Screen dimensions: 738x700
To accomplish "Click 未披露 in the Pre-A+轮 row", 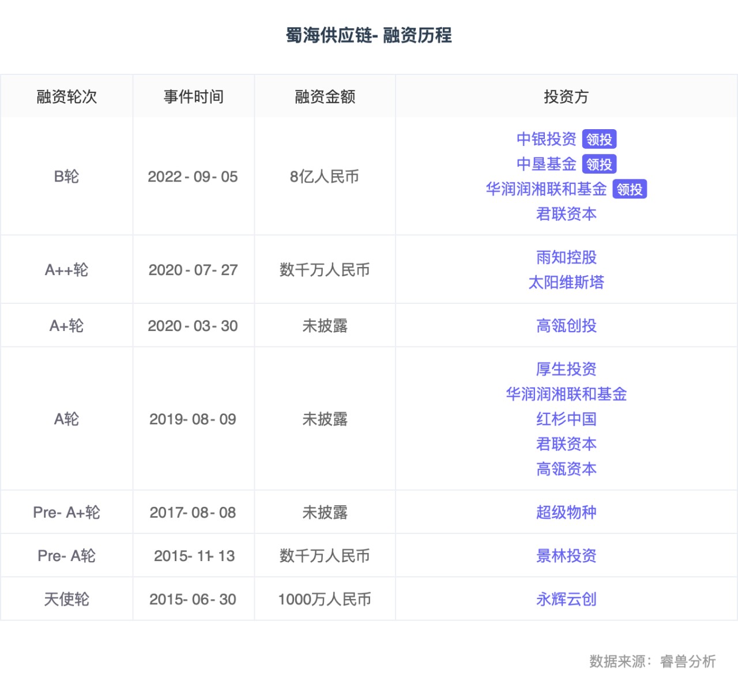I will (x=325, y=512).
